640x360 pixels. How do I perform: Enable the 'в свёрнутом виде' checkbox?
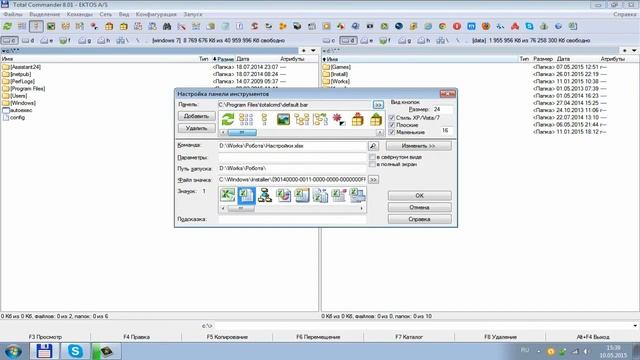pyautogui.click(x=372, y=157)
